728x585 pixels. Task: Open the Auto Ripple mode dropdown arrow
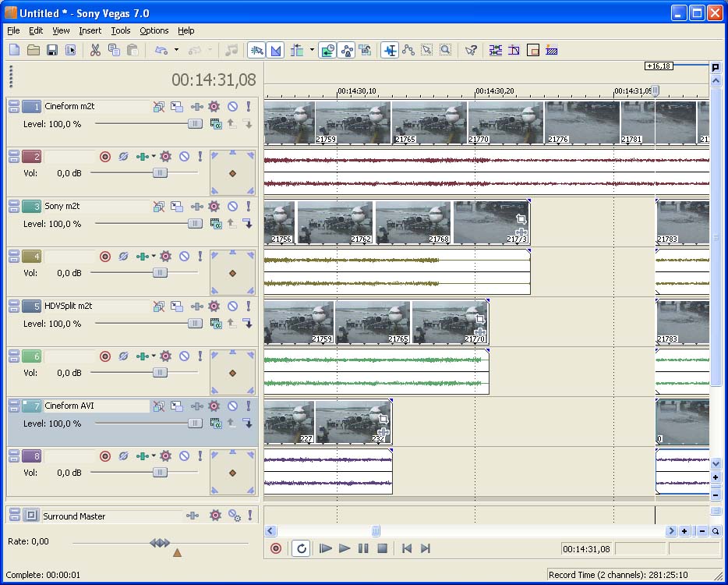pos(312,50)
